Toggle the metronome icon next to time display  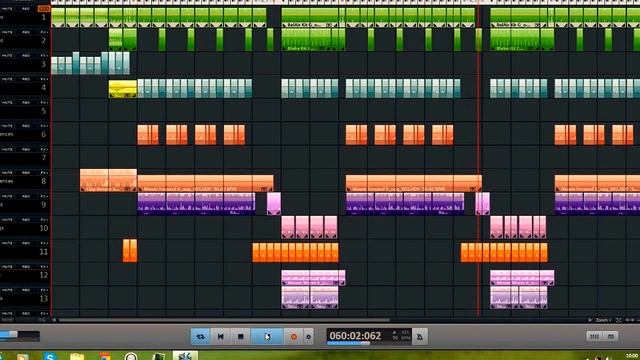click(x=420, y=337)
